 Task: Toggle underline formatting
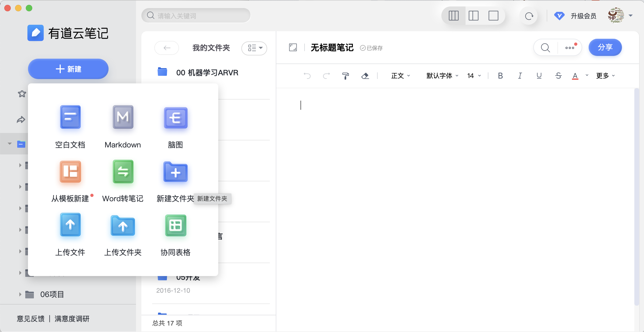pyautogui.click(x=539, y=76)
